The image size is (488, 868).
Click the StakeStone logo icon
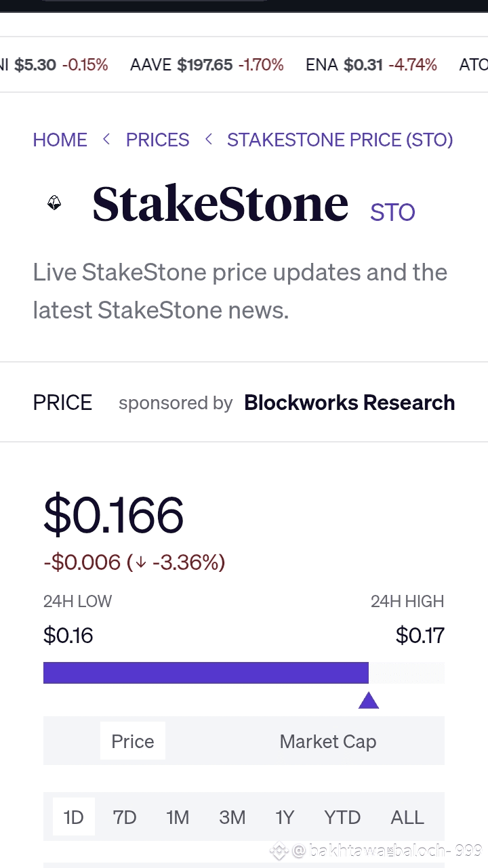click(x=54, y=203)
